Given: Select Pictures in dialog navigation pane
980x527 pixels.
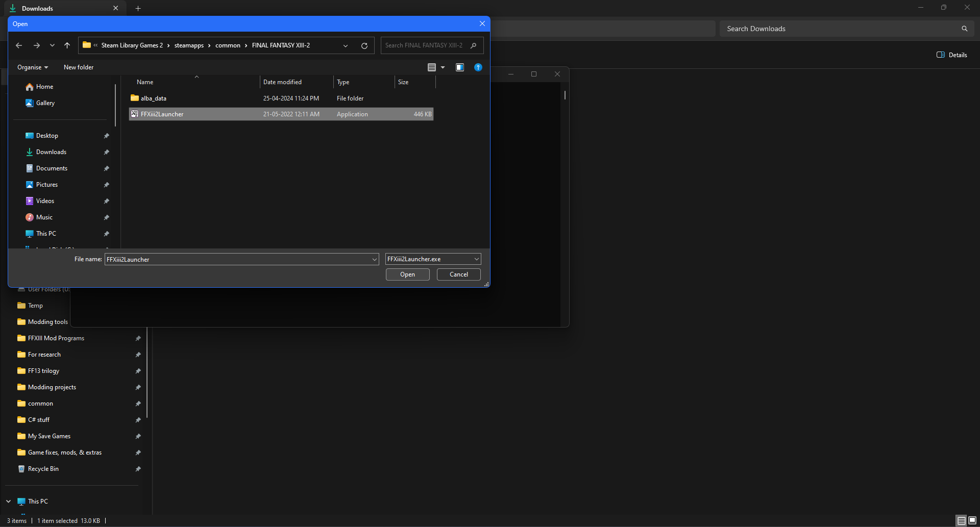Looking at the screenshot, I should [x=42, y=185].
